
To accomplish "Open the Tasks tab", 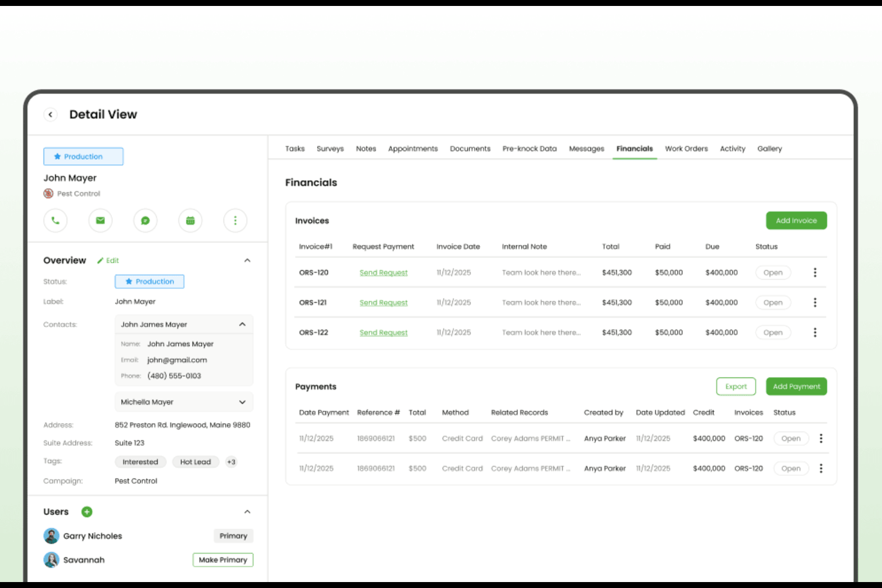I will click(295, 149).
